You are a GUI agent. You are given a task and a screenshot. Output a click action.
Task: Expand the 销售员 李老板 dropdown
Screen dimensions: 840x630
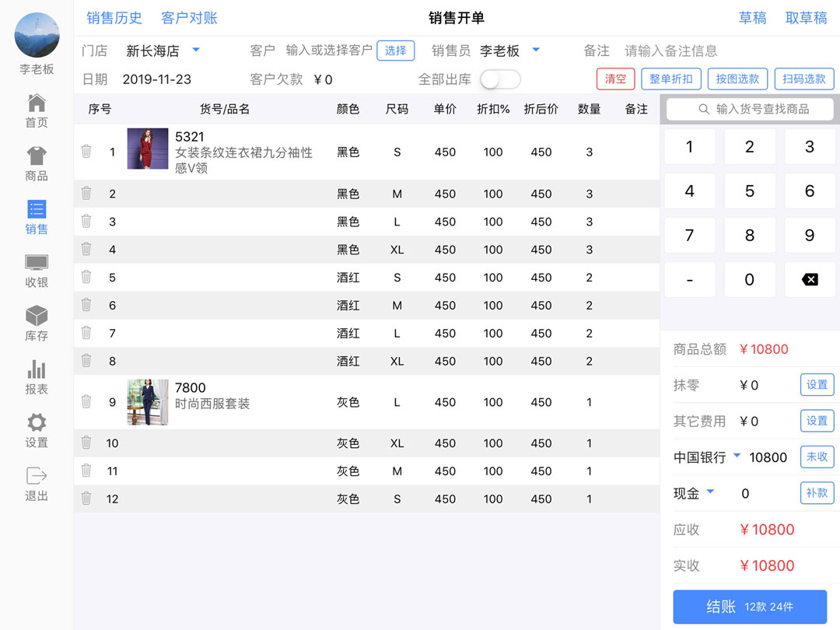pos(536,50)
